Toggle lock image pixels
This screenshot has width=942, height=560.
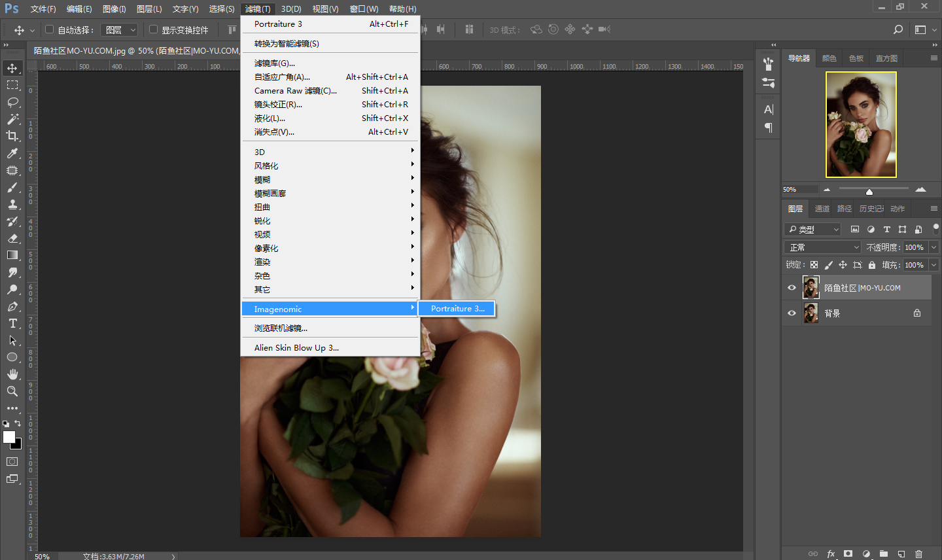tap(828, 265)
